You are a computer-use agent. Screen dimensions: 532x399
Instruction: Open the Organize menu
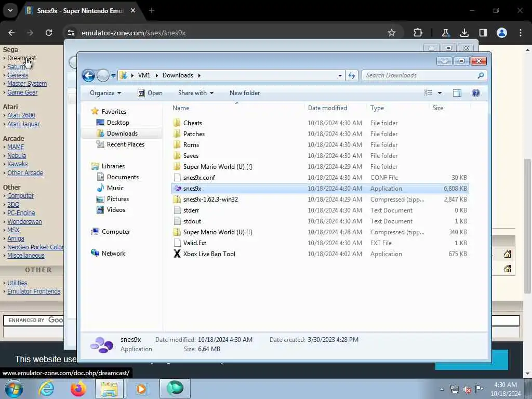pos(105,93)
